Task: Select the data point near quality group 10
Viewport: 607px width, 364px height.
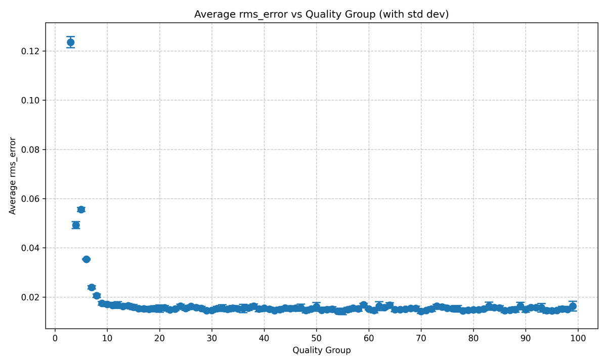Action: pyautogui.click(x=107, y=303)
